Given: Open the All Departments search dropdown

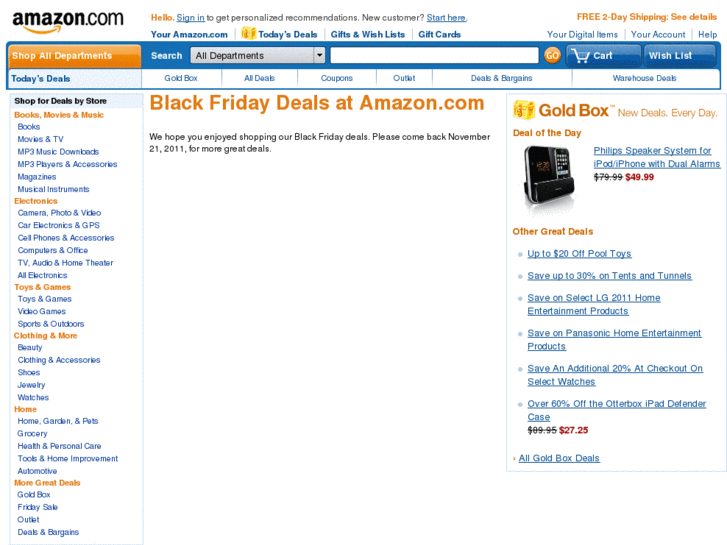Looking at the screenshot, I should pos(259,56).
